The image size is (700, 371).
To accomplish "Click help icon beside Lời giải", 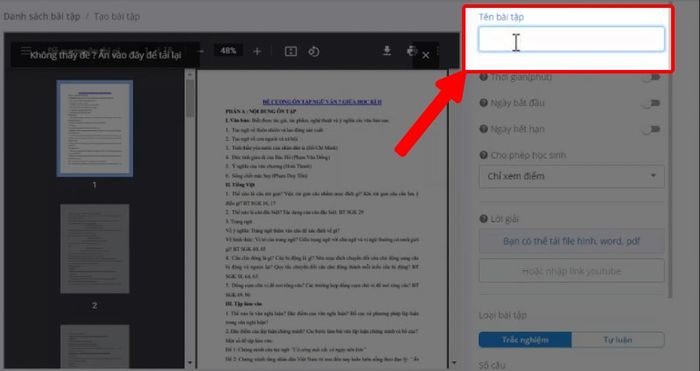I will tap(483, 219).
